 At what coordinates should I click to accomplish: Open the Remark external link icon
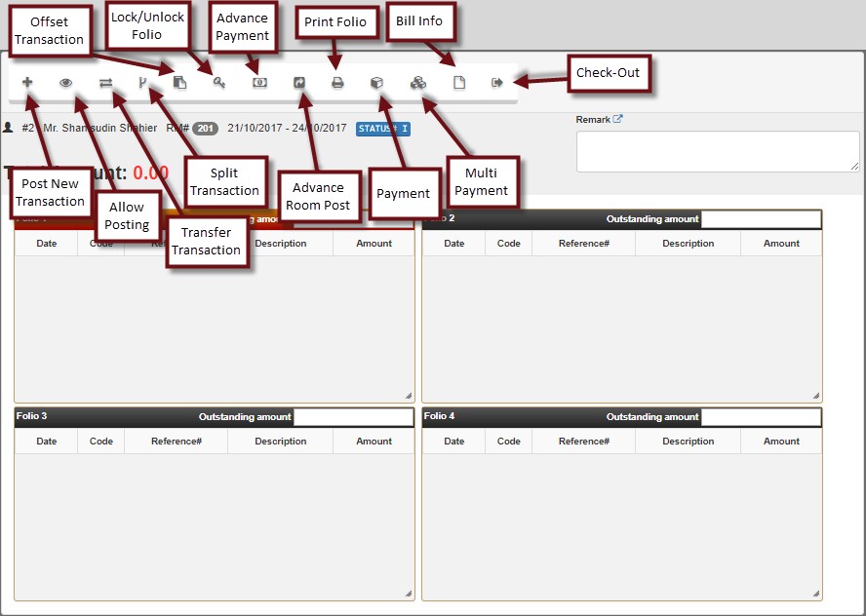(618, 120)
